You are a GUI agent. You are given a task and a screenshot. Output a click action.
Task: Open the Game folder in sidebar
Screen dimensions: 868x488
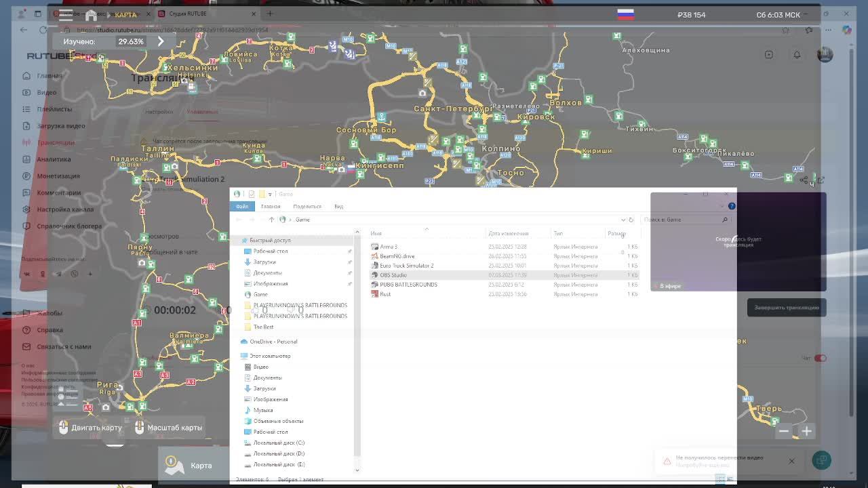pos(256,295)
